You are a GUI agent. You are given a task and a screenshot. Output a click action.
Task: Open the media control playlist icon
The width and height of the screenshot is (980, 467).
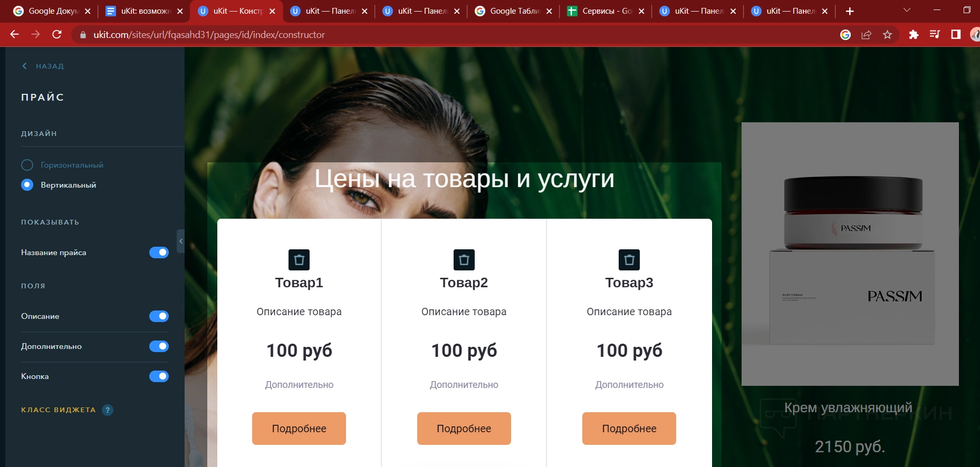coord(935,35)
